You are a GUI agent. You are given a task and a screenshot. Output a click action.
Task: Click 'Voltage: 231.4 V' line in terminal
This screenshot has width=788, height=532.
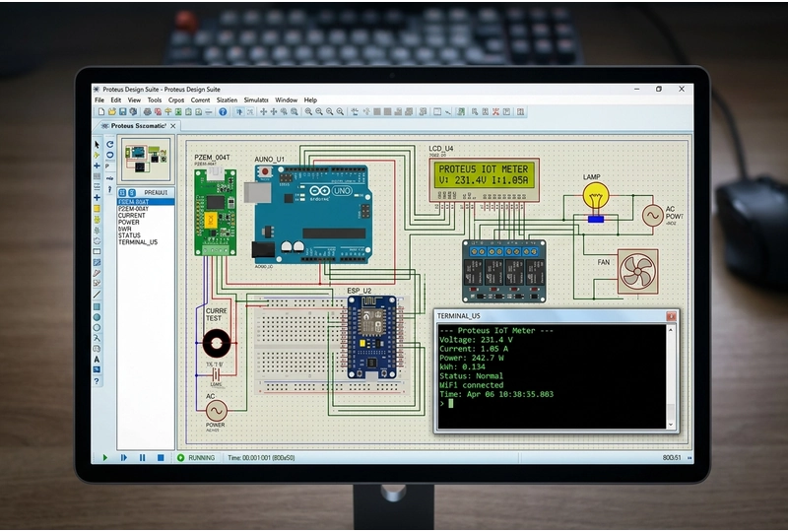point(476,340)
